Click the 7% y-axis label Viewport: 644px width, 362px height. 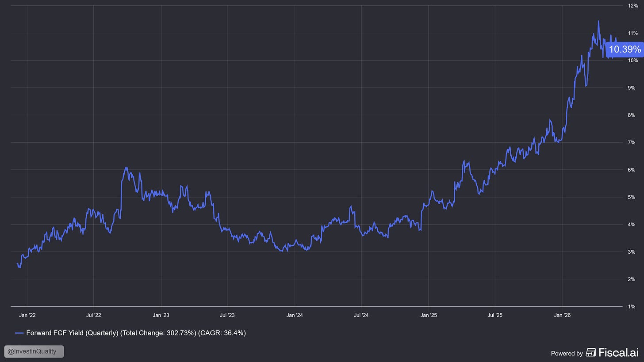(x=632, y=143)
